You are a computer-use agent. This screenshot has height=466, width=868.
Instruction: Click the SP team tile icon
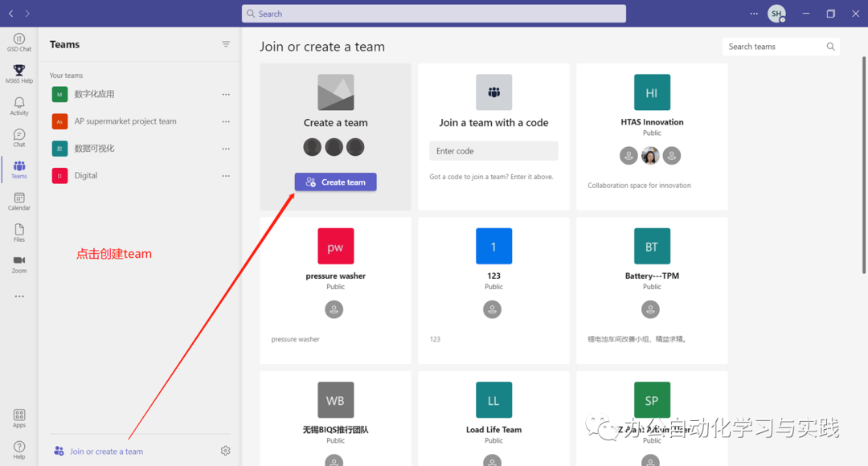(x=652, y=400)
